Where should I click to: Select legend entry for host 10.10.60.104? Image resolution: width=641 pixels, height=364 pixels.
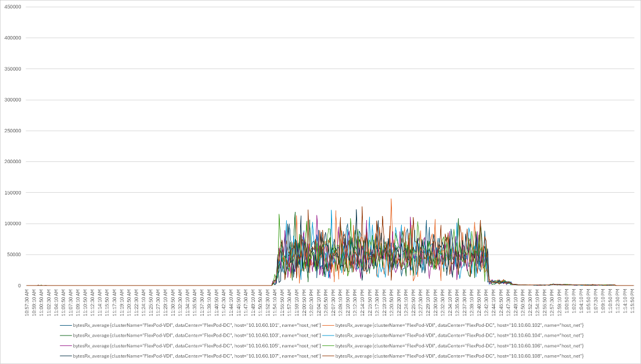coord(453,336)
